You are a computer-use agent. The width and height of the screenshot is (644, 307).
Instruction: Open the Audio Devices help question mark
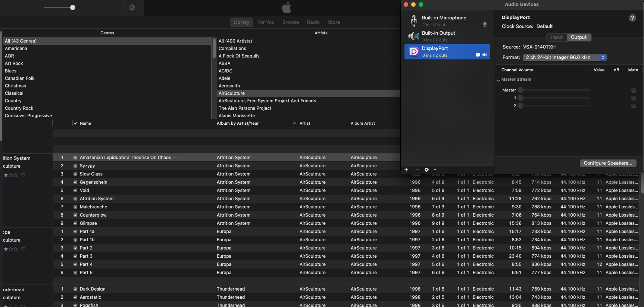tap(632, 18)
